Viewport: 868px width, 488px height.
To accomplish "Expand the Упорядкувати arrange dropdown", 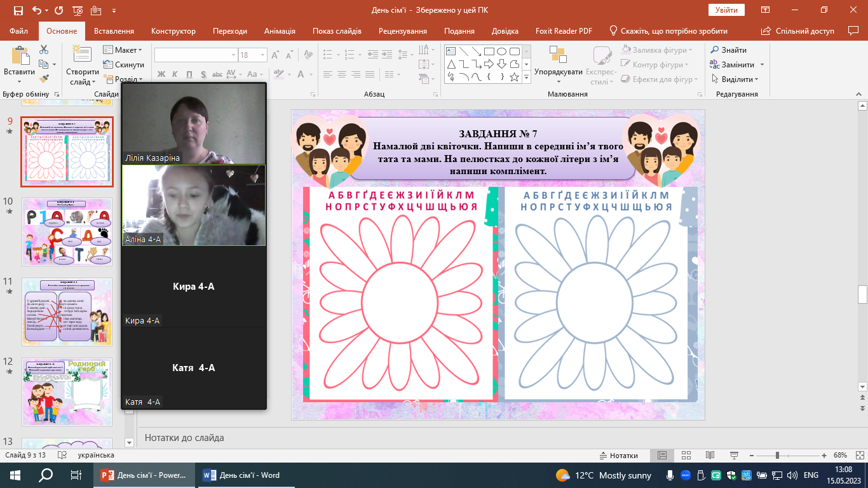I will click(x=559, y=64).
